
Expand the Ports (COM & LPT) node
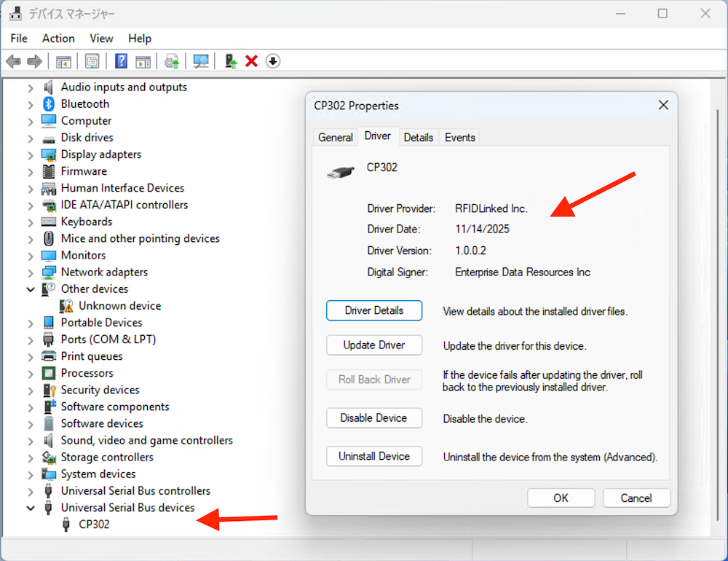pyautogui.click(x=31, y=340)
